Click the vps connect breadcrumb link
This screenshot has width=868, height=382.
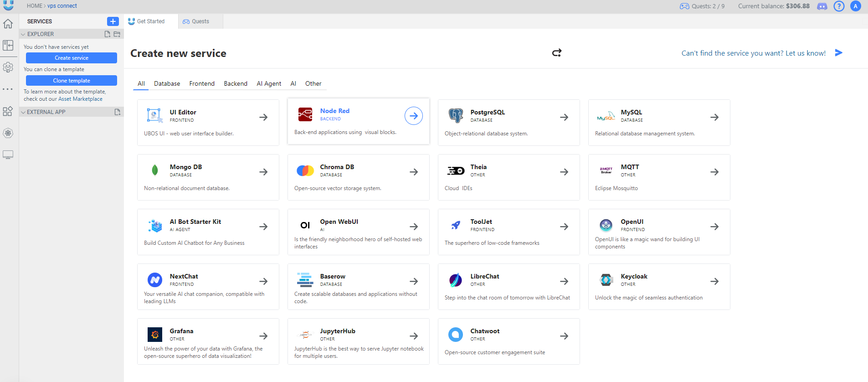(x=62, y=6)
